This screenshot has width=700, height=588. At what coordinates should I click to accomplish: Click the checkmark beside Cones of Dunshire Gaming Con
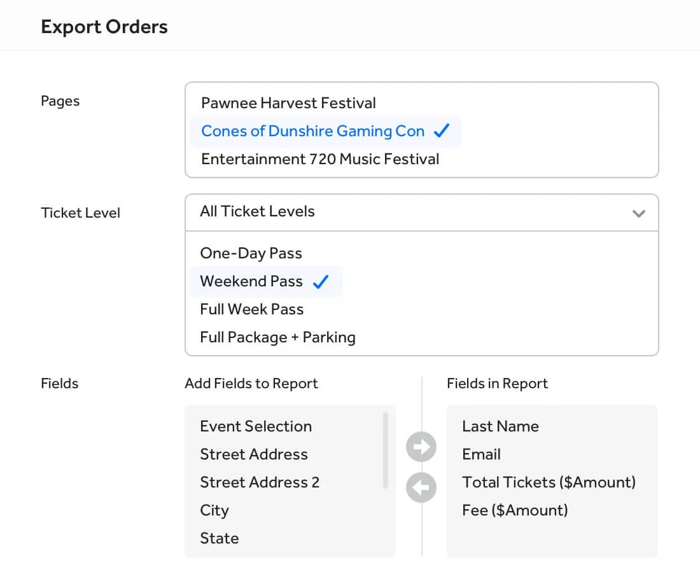[x=442, y=130]
